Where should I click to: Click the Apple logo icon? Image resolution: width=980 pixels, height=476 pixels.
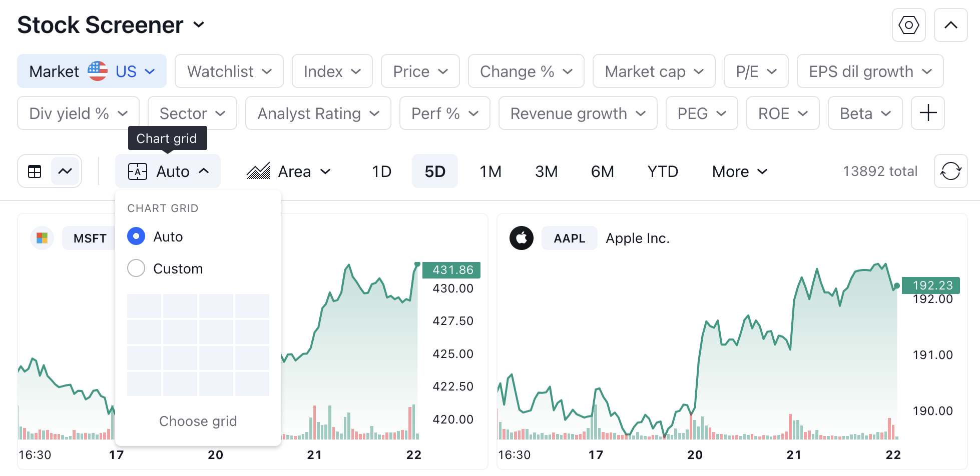tap(522, 238)
